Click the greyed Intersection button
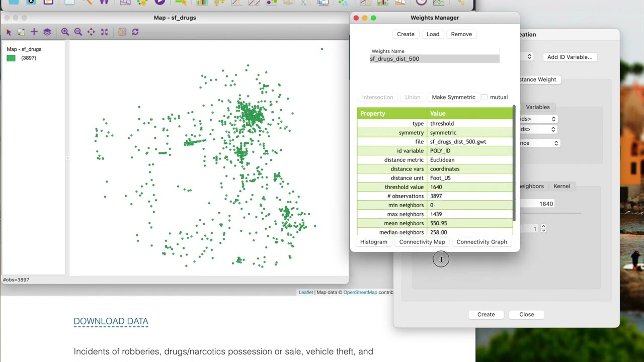This screenshot has width=644, height=362. click(x=377, y=97)
